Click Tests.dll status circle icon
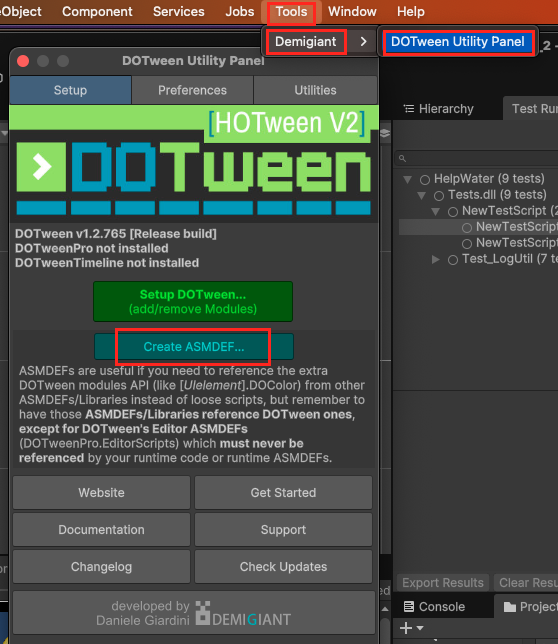Screen dimensions: 558x644 click(x=439, y=196)
